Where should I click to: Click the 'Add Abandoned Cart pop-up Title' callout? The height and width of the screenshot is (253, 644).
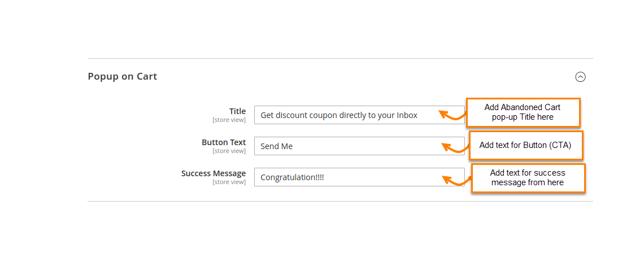(x=523, y=112)
